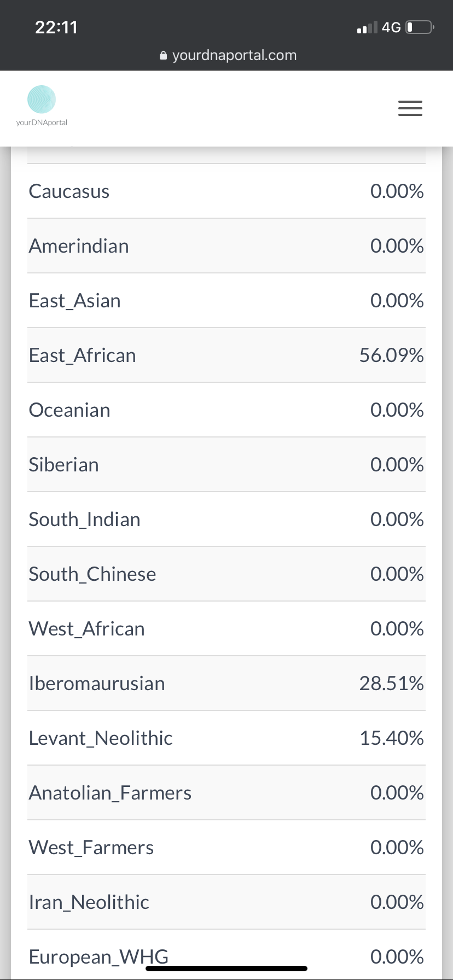453x980 pixels.
Task: Tap the yourDNAportal logo
Action: pos(42,106)
